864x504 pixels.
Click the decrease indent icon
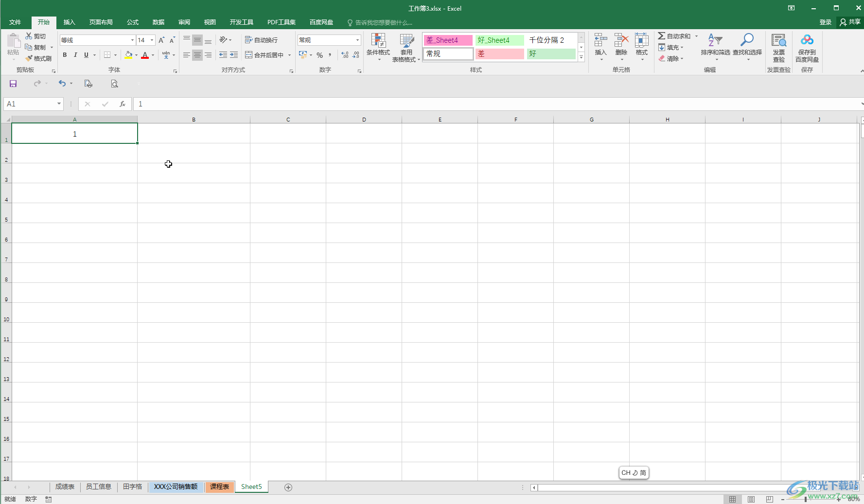[x=223, y=55]
